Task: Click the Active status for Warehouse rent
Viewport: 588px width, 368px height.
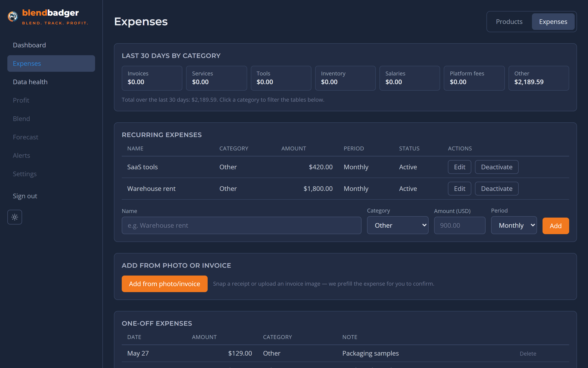Action: click(x=408, y=189)
